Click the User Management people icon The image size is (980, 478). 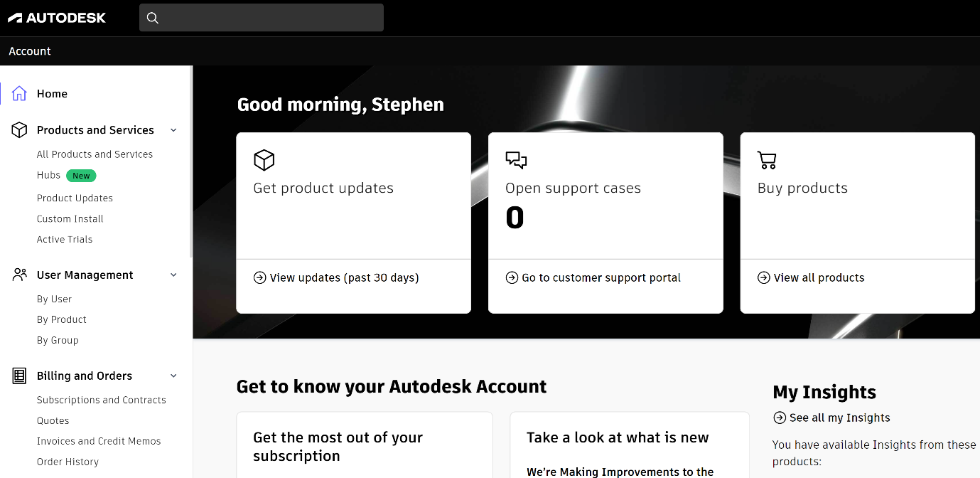tap(19, 275)
